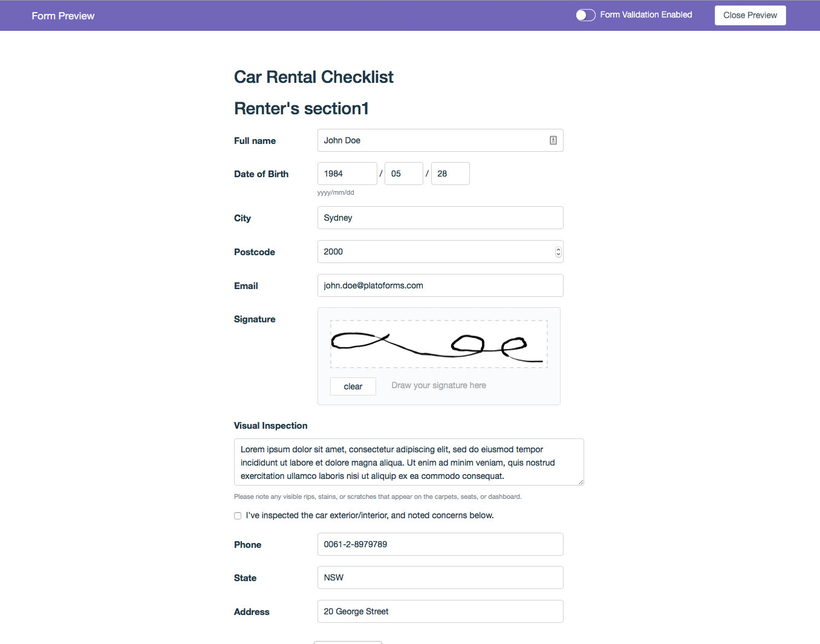This screenshot has height=644, width=820.
Task: Focus the Address field with George Street
Action: [x=440, y=611]
